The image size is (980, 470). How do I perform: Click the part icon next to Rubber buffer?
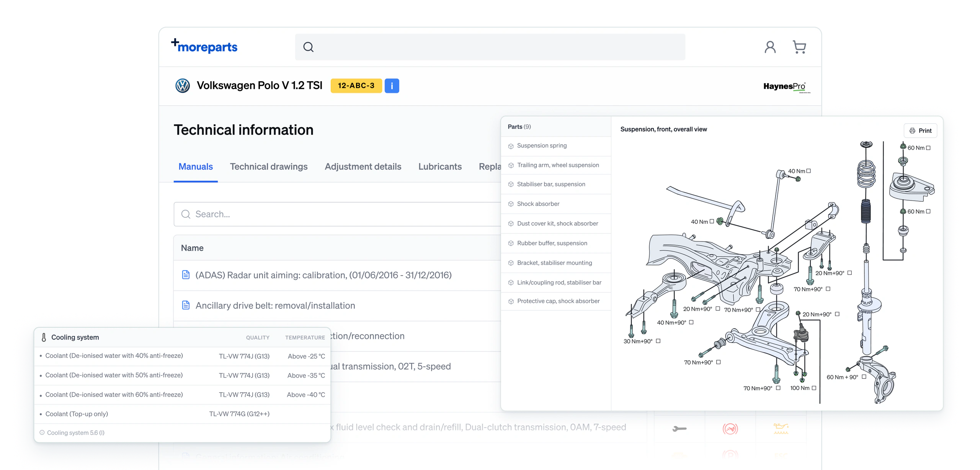pos(511,243)
